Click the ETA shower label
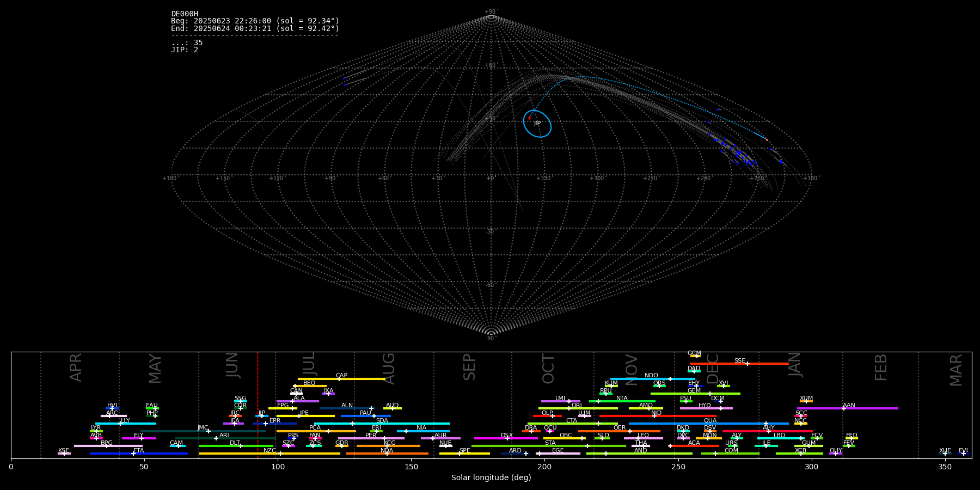Screen dimensions: 980x490 [x=139, y=451]
